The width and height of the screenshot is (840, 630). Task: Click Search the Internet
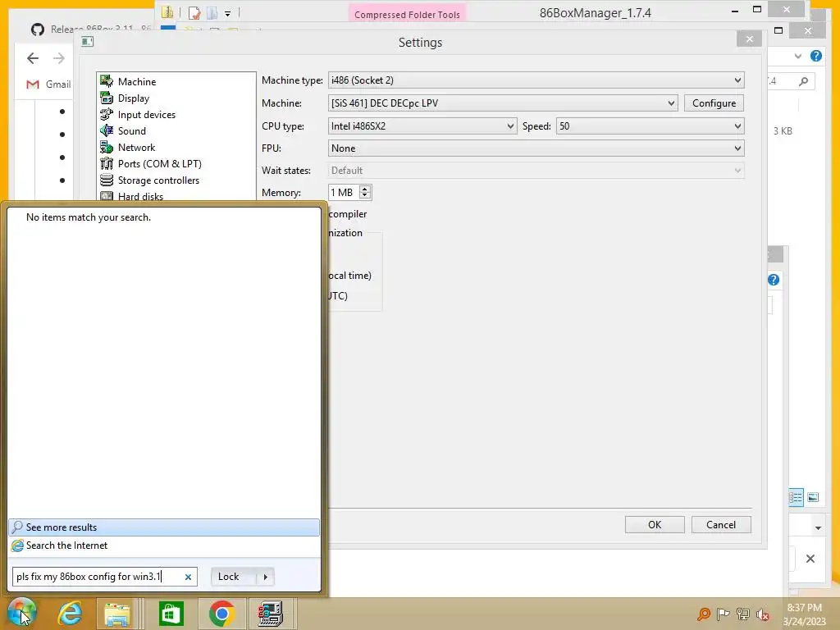[164, 546]
